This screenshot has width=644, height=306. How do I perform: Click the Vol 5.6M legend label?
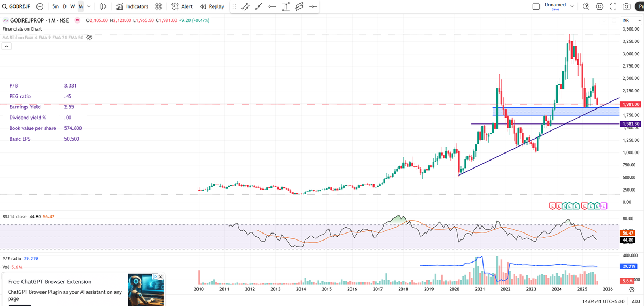(12, 267)
